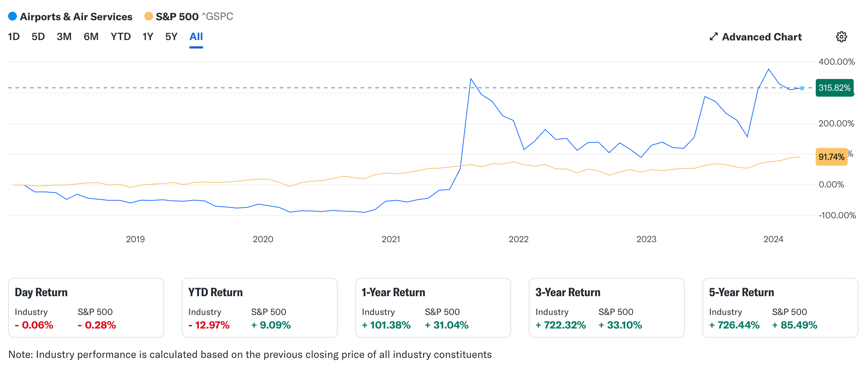Image resolution: width=868 pixels, height=366 pixels.
Task: Click the current data point marker on chart
Action: pyautogui.click(x=802, y=88)
